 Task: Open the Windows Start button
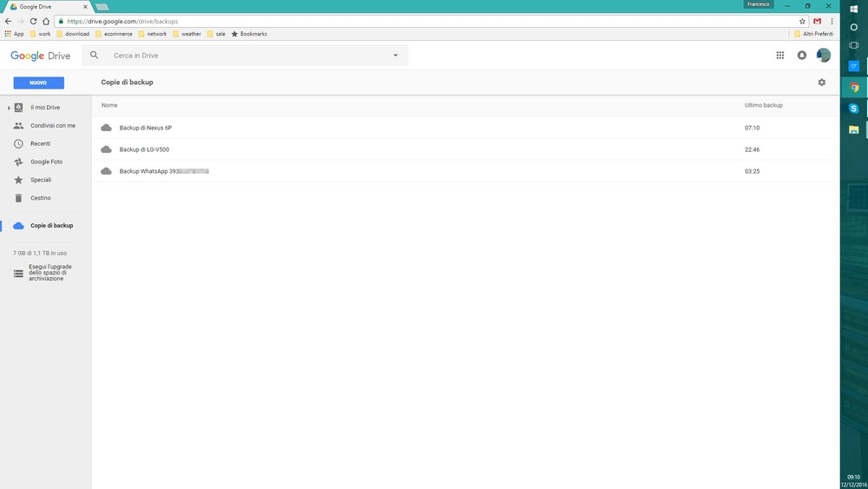pos(853,9)
